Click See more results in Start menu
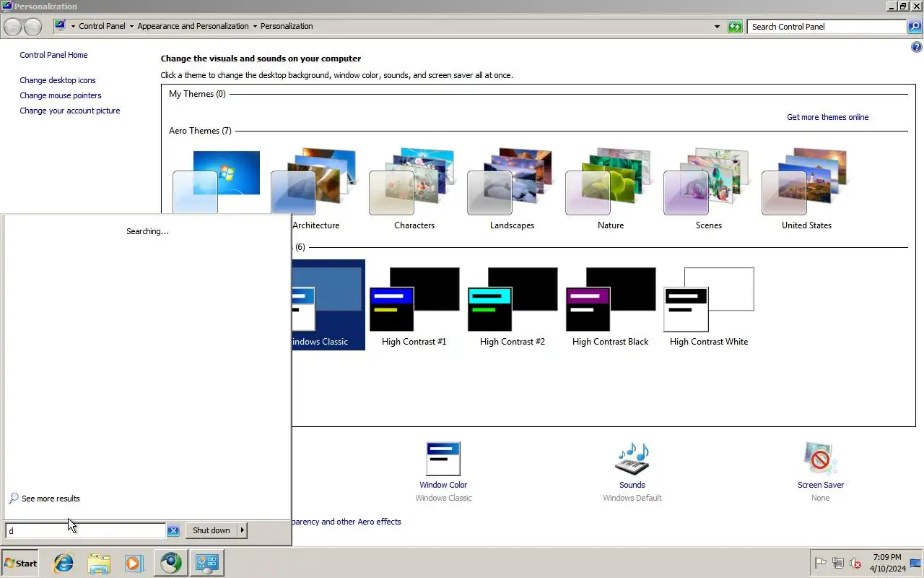 [51, 499]
